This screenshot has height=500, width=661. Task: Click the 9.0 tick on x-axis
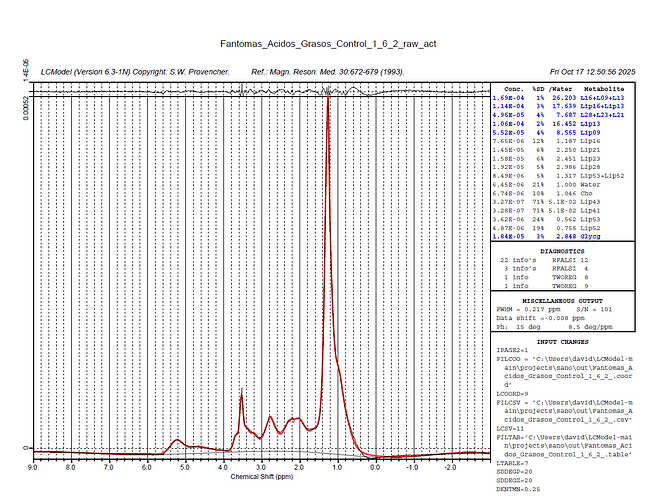coord(32,467)
